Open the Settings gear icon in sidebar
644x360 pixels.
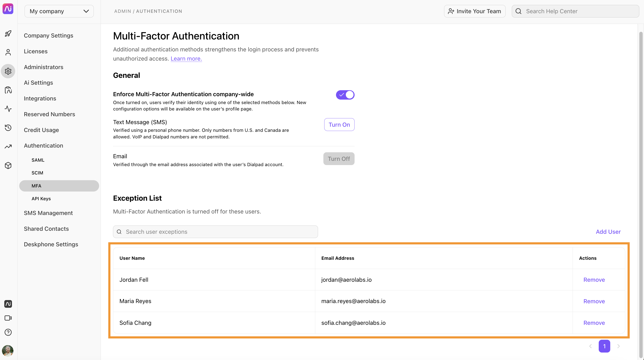click(8, 71)
